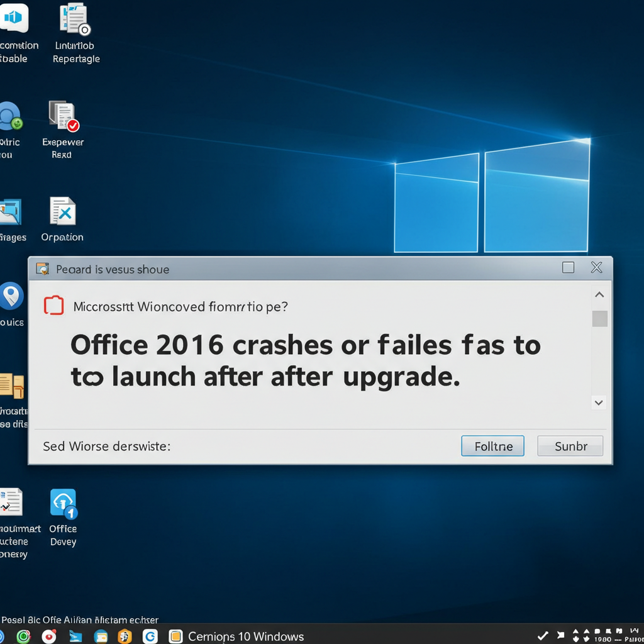The image size is (644, 644).
Task: Click the dialog title bar icon
Action: pos(42,269)
